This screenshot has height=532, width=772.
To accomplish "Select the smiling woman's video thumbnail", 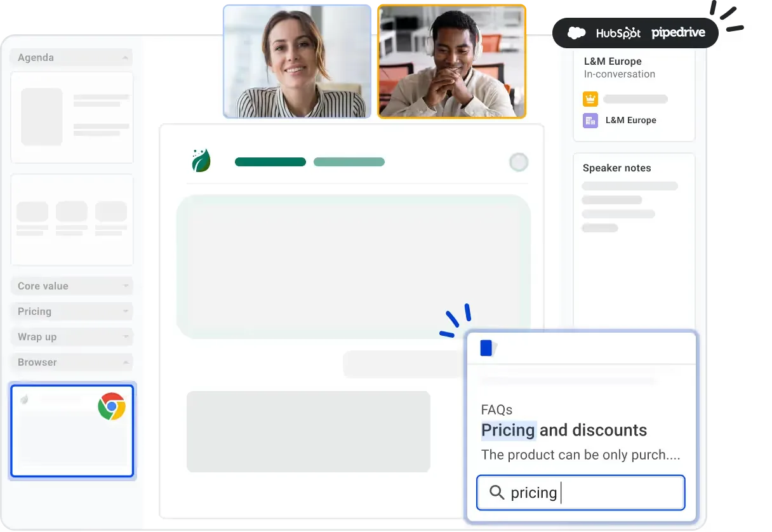I will click(x=297, y=62).
